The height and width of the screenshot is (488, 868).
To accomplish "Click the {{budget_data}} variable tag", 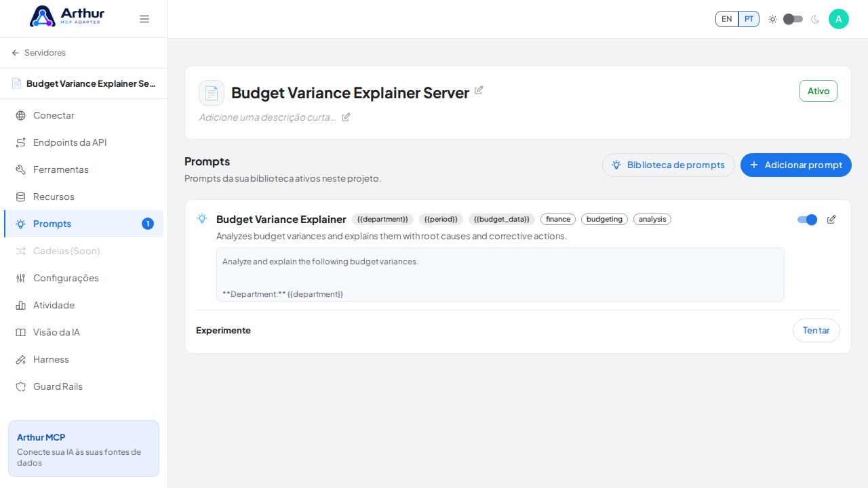I will [502, 220].
